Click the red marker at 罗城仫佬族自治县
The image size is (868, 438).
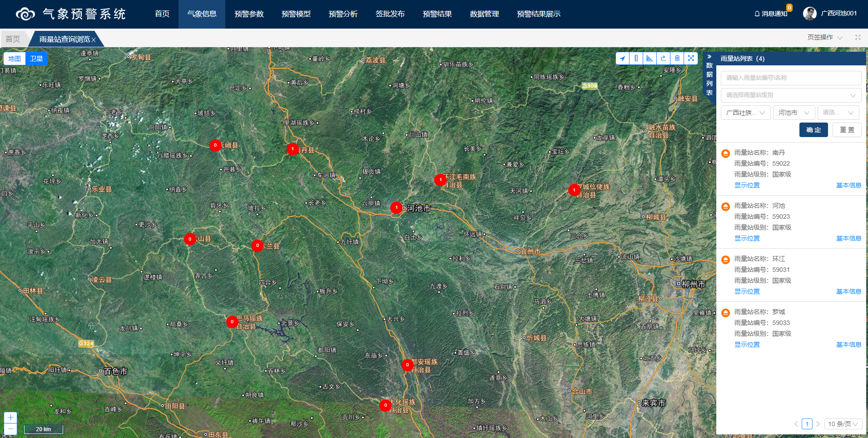coord(574,190)
